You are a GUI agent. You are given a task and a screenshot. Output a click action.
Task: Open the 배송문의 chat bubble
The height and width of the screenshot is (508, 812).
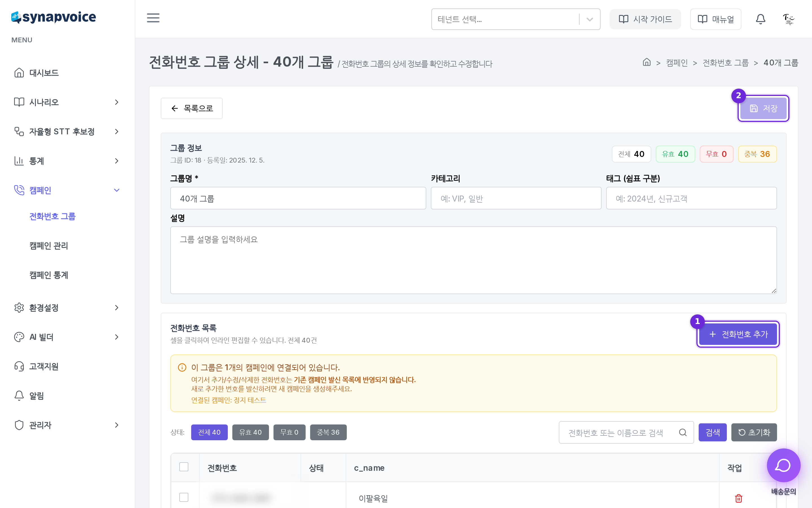pos(784,465)
